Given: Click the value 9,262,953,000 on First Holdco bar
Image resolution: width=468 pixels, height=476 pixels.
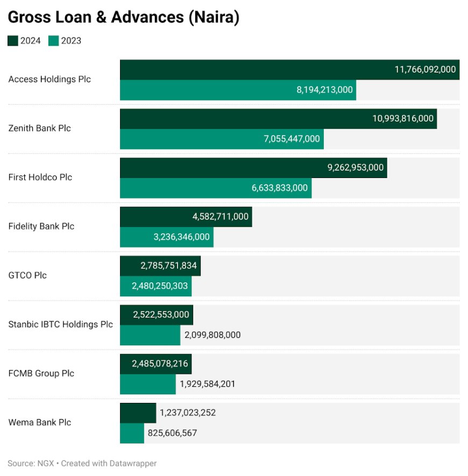Looking at the screenshot, I should coord(356,168).
